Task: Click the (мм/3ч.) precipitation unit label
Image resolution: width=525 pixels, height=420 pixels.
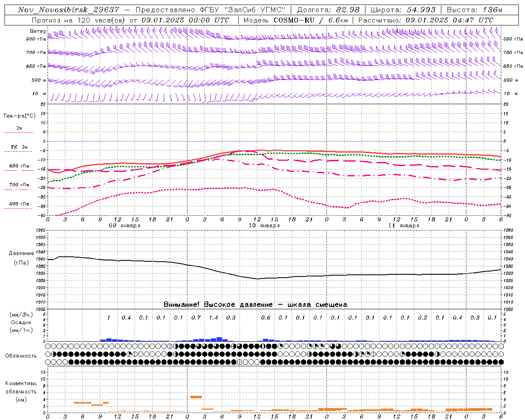Action: (21, 315)
